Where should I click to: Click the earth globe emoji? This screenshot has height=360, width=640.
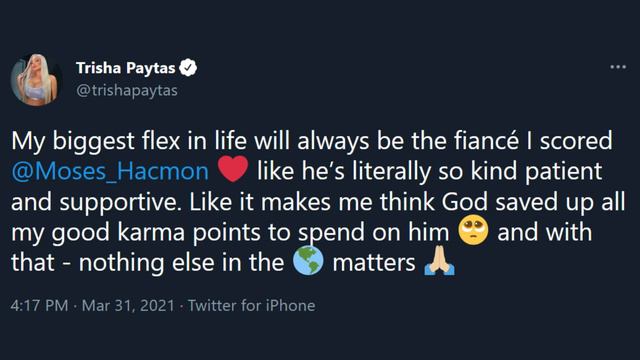308,261
